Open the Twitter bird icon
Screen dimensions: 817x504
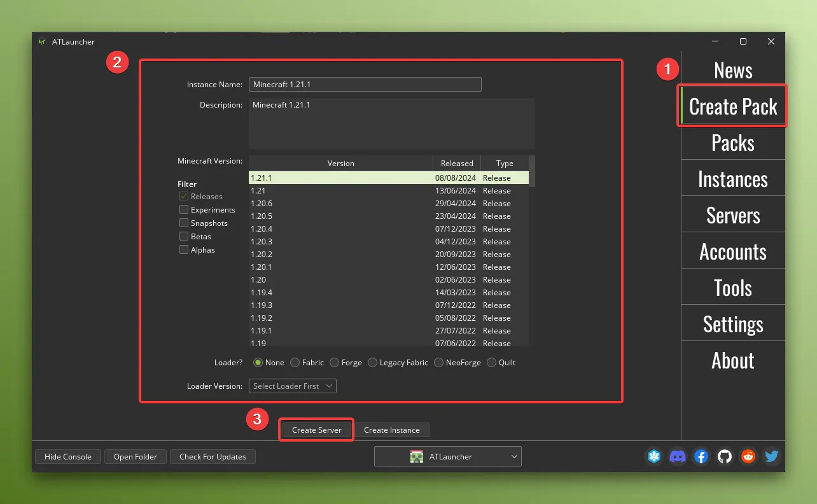[x=771, y=456]
